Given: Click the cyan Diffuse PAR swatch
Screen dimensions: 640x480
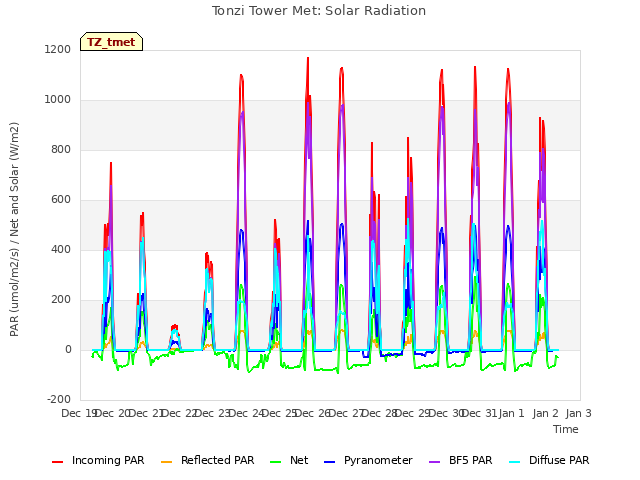Looking at the screenshot, I should click(515, 462).
